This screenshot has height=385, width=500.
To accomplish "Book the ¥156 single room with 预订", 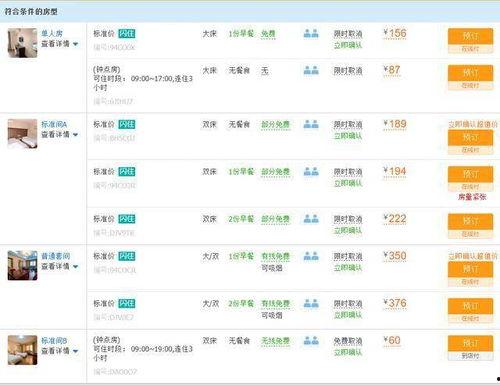I will point(470,37).
